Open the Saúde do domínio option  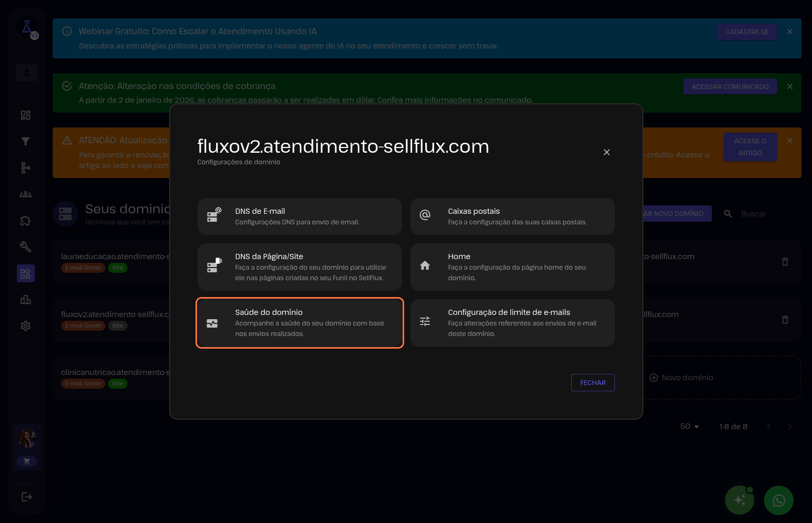(x=299, y=323)
